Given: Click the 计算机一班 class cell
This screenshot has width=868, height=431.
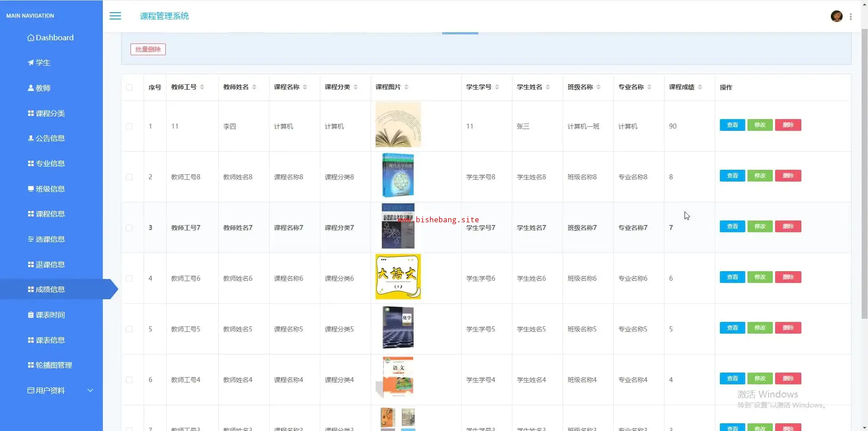Looking at the screenshot, I should pyautogui.click(x=583, y=126).
